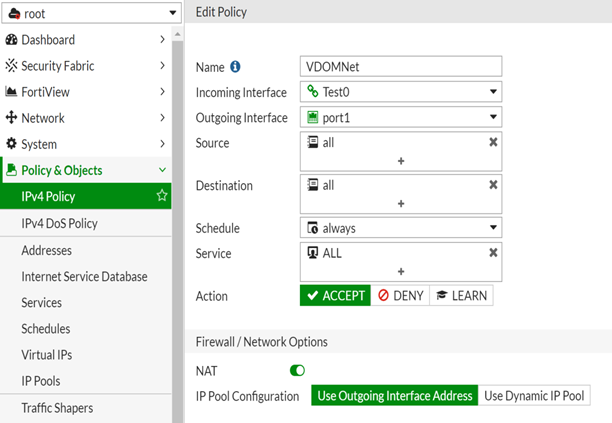Select Use Dynamic IP Pool option
The height and width of the screenshot is (423, 612).
click(x=534, y=396)
